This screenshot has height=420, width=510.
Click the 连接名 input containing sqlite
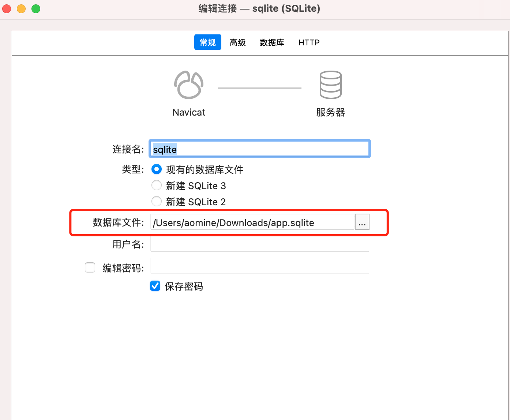pyautogui.click(x=259, y=149)
